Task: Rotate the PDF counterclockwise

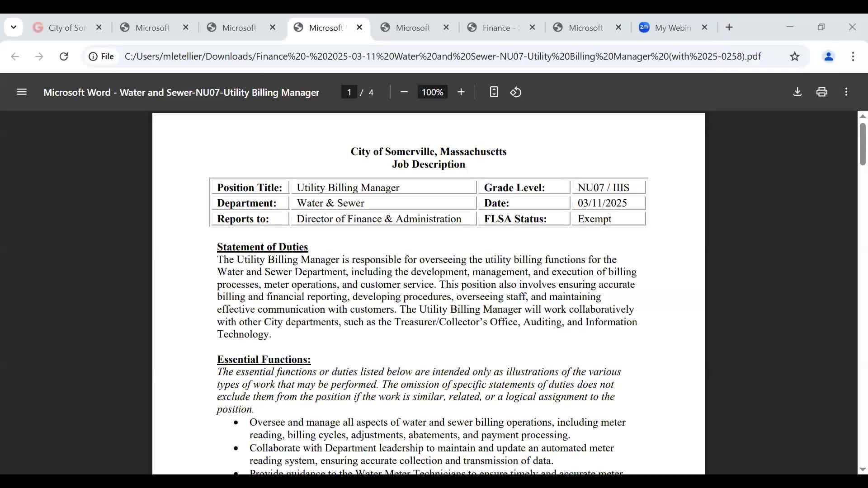Action: pyautogui.click(x=516, y=92)
